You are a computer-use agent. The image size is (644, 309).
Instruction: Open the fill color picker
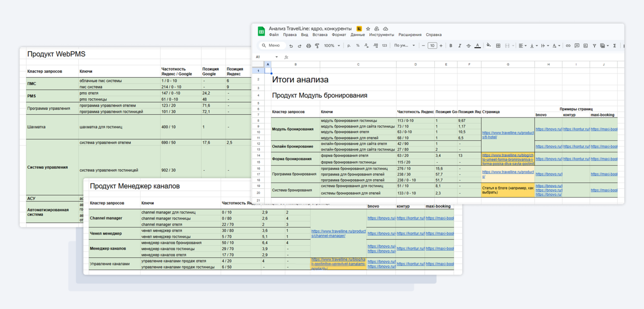(x=489, y=46)
